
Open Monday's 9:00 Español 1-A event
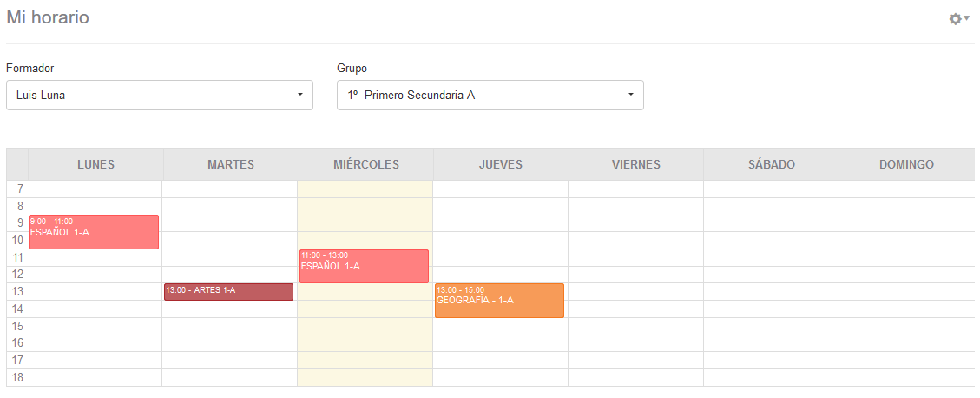point(94,232)
